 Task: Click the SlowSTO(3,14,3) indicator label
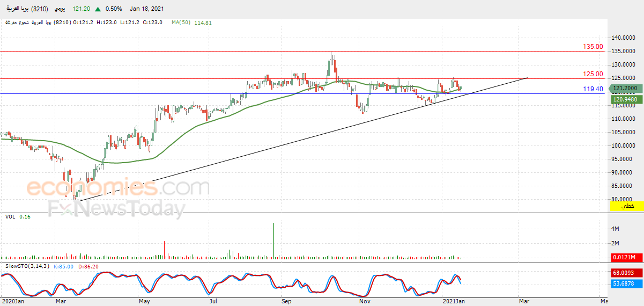coord(27,266)
